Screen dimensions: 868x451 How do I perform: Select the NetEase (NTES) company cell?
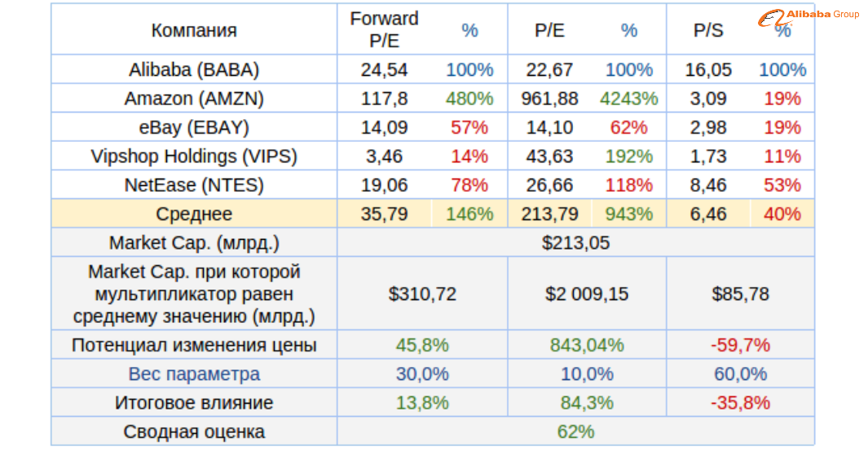pyautogui.click(x=194, y=185)
